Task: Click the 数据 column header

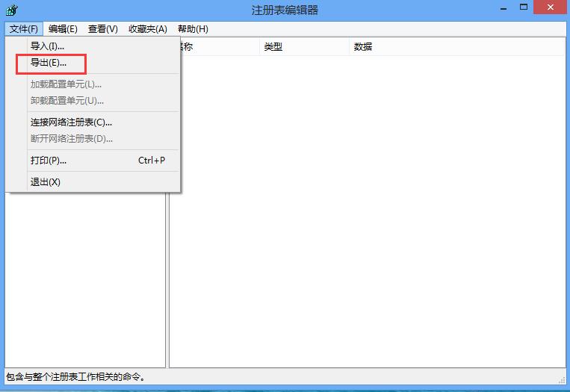Action: [x=457, y=46]
